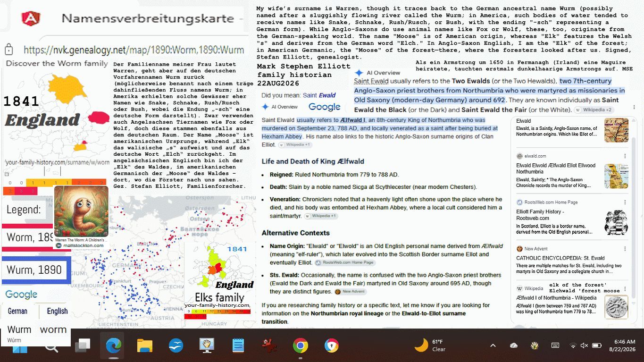Viewport: 644px width, 362px height.
Task: Click the "Elks family" map title
Action: click(219, 297)
